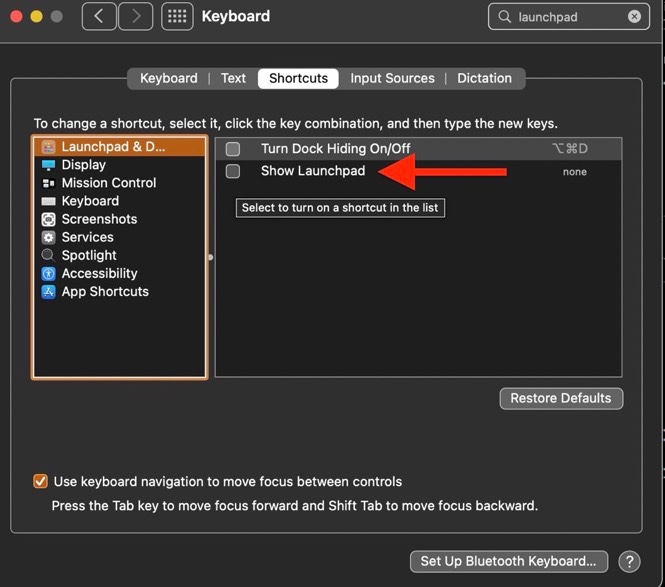Click the Restore Defaults button

(561, 398)
